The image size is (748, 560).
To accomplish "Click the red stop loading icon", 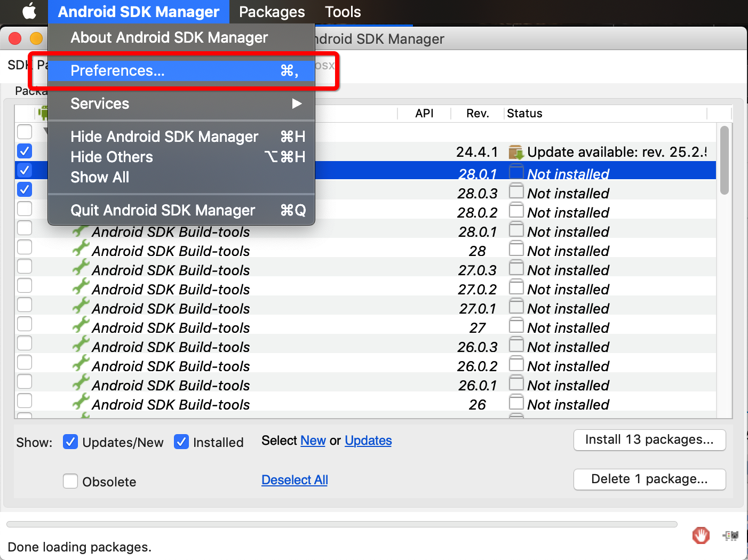I will click(x=701, y=535).
